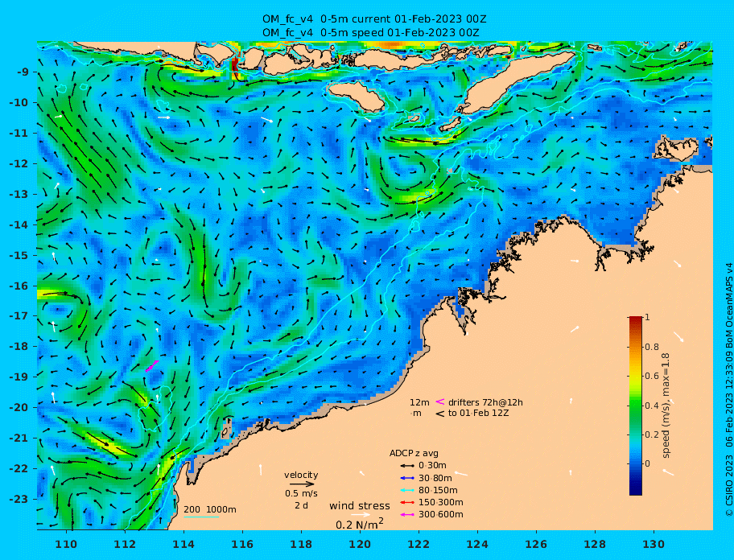Image resolution: width=734 pixels, height=560 pixels.
Task: Click the colorbar tick label '0.4'
Action: tap(652, 406)
